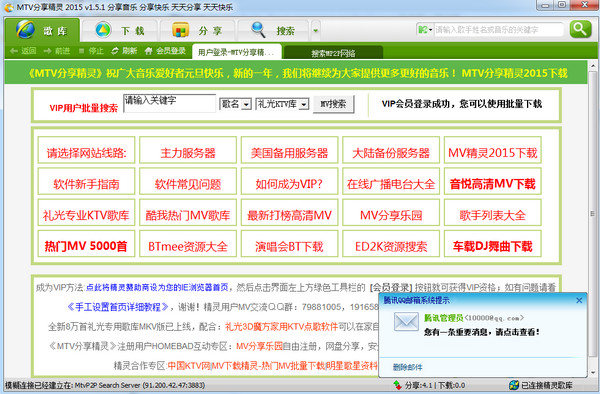Click 您有一条重要消息，请点击查看 message
This screenshot has height=394, width=600.
(x=481, y=332)
